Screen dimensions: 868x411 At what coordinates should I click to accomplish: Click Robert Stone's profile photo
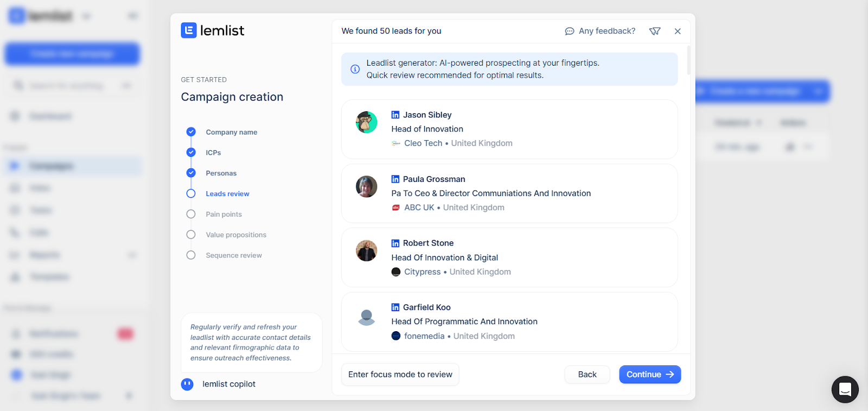(x=366, y=251)
